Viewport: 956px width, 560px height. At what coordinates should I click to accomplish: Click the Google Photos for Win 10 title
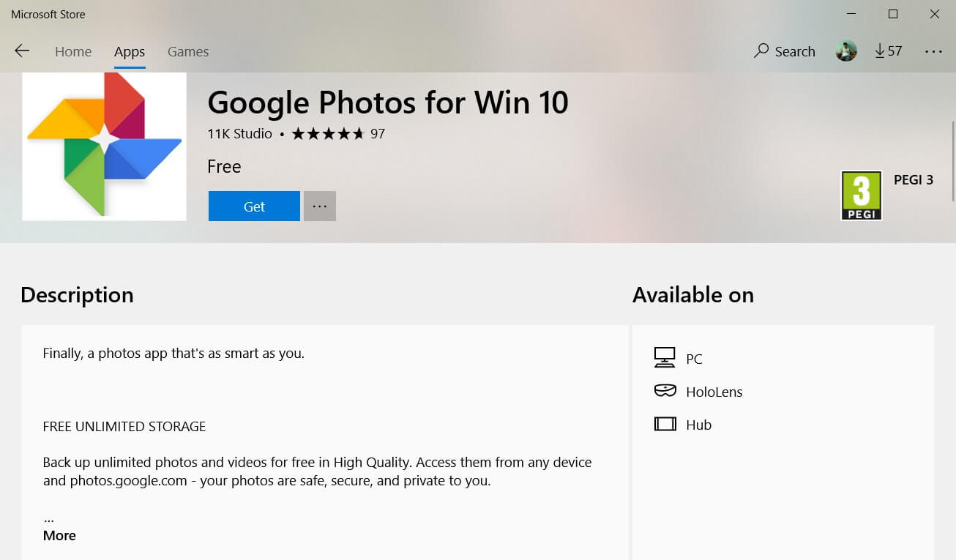point(388,102)
